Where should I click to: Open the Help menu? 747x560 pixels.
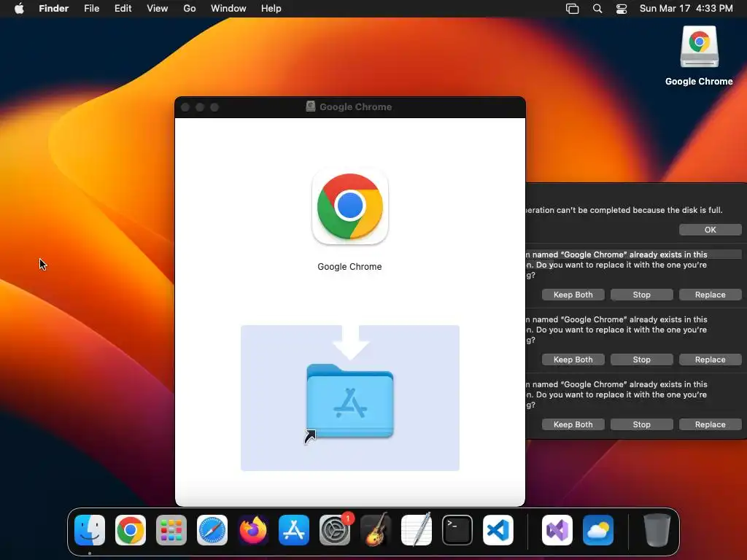271,9
